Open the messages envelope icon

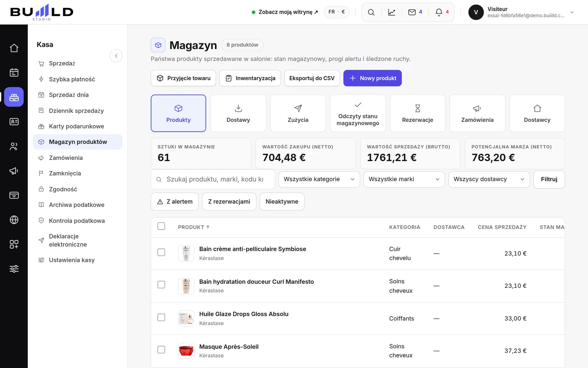click(x=415, y=12)
